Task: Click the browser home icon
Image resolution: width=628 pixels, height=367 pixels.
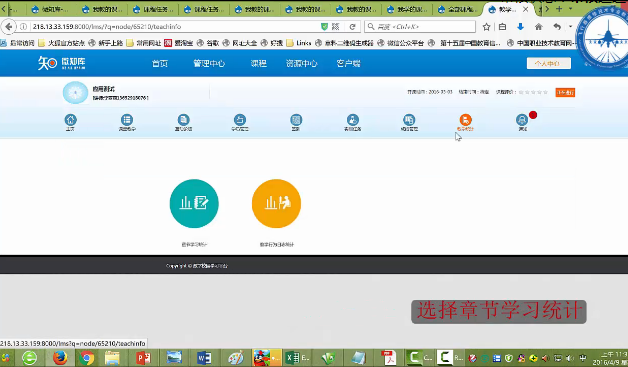Action: click(539, 27)
